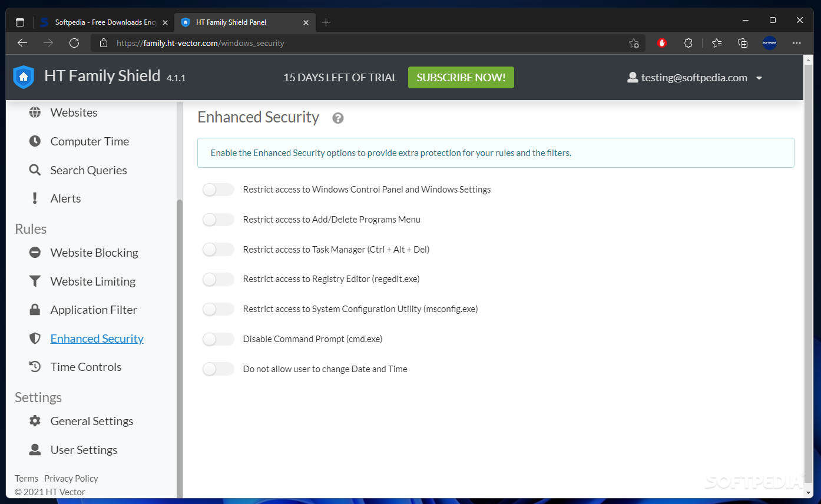This screenshot has width=821, height=504.
Task: Click the exclamation icon beside Alerts
Action: tap(35, 198)
